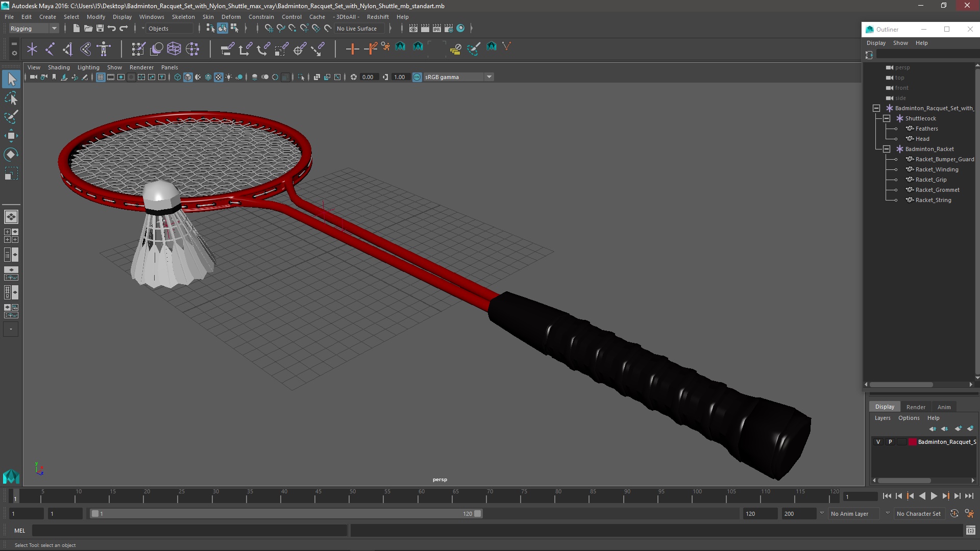Switch to the Anim layer tab
This screenshot has height=551, width=980.
click(x=944, y=407)
